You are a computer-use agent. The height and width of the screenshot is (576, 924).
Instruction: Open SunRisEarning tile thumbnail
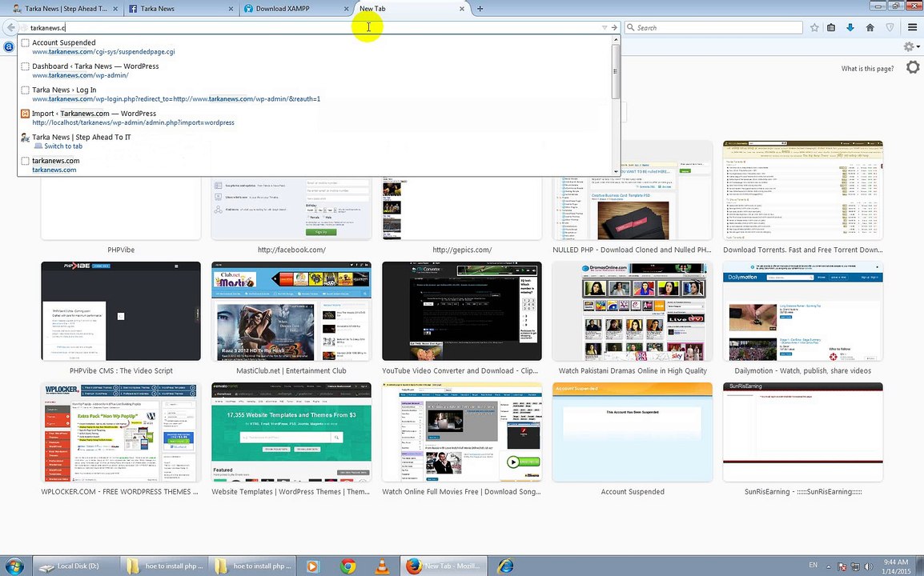tap(802, 432)
